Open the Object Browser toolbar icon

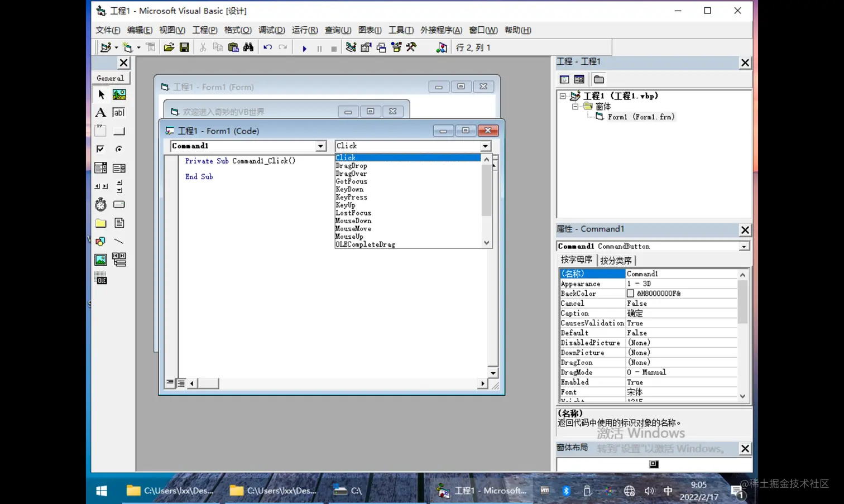pos(396,47)
